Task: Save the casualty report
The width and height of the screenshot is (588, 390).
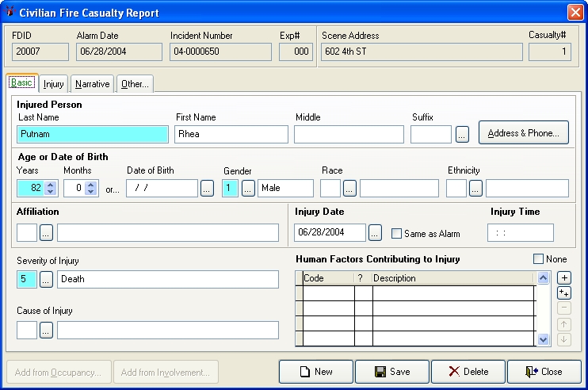Action: (392, 372)
